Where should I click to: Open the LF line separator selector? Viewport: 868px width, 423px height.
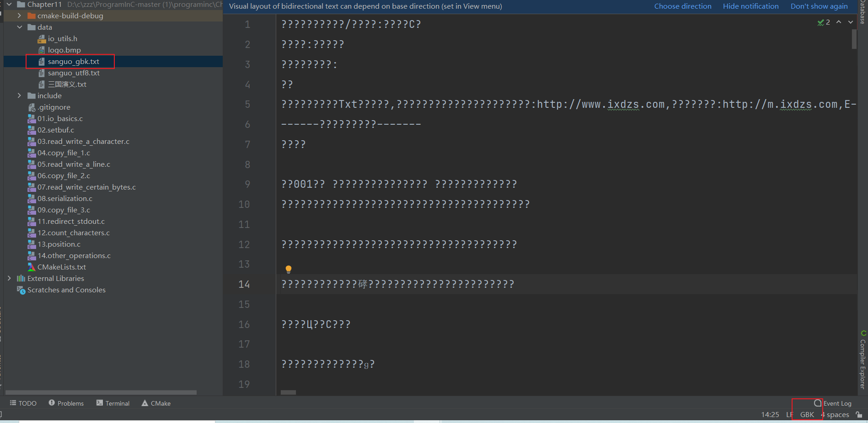[789, 415]
